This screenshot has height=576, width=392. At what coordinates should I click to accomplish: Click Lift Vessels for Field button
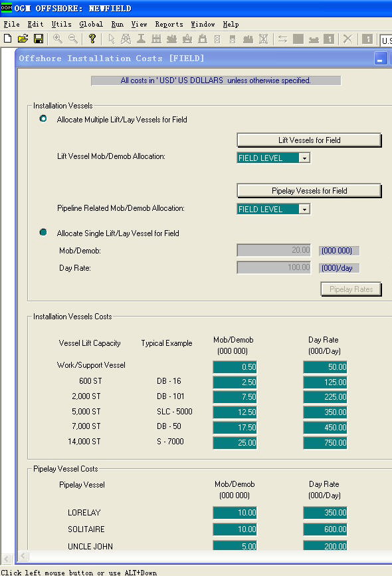pos(309,140)
